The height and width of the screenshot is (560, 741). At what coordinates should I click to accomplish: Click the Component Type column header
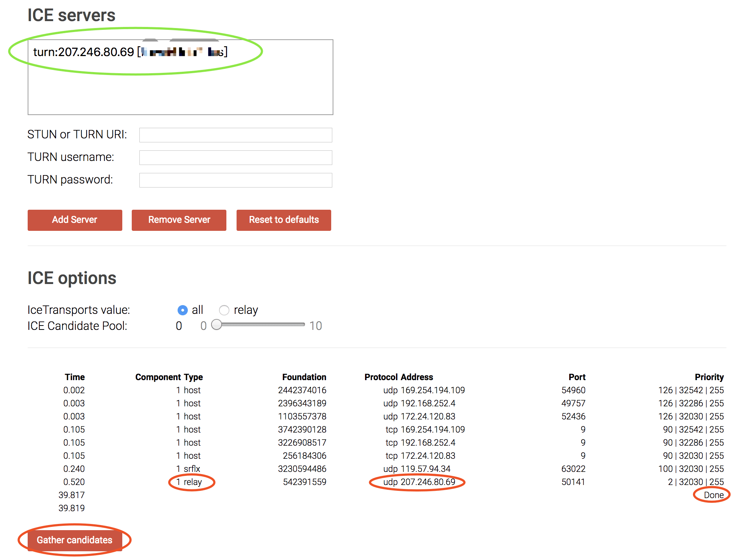point(169,377)
